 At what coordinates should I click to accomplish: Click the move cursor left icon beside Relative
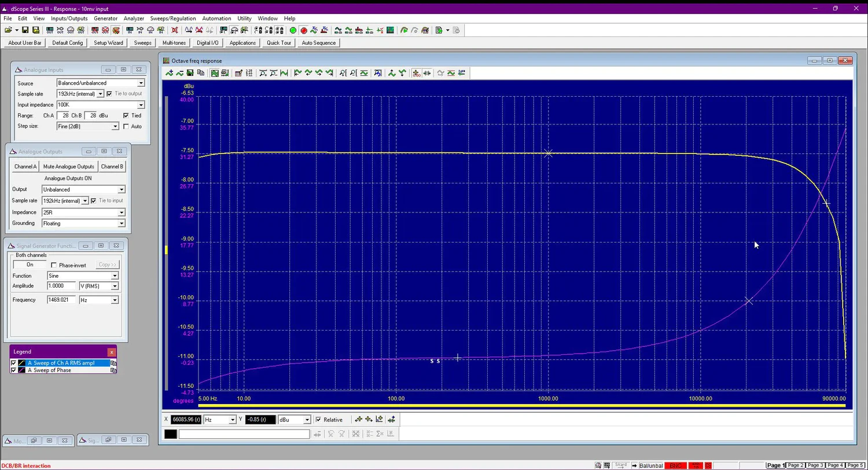coord(359,420)
